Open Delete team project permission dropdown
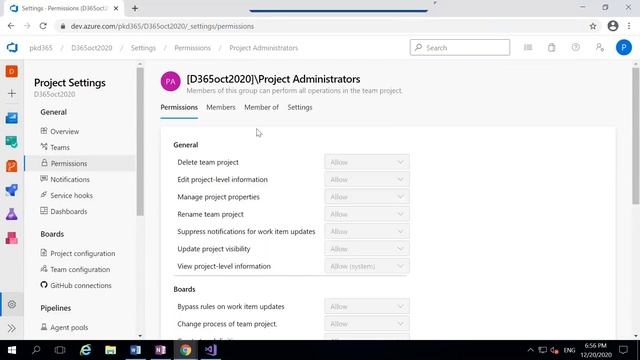The width and height of the screenshot is (640, 360). (367, 162)
